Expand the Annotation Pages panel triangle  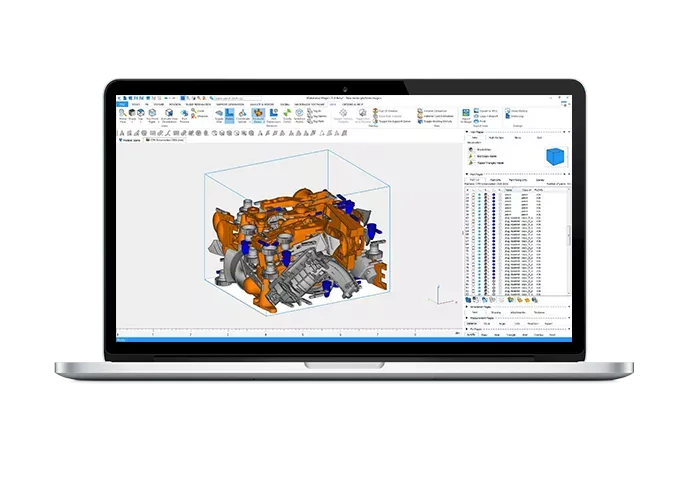coord(467,307)
